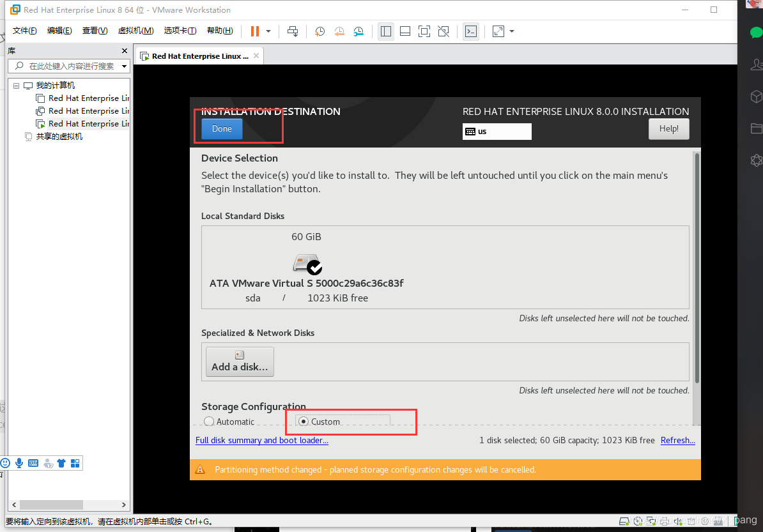Take a snapshot using the clock-plus icon
Screen dimensions: 763x532
pyautogui.click(x=320, y=31)
